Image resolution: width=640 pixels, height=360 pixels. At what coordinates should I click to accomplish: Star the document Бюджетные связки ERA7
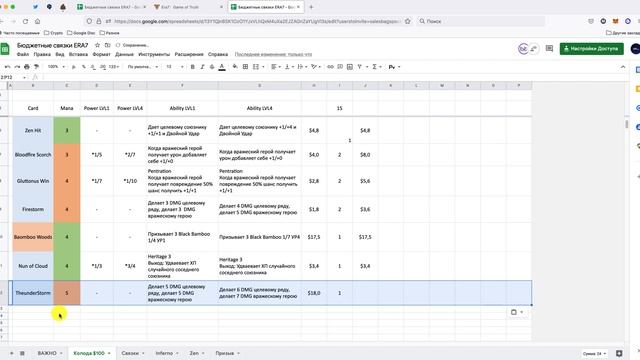click(97, 45)
